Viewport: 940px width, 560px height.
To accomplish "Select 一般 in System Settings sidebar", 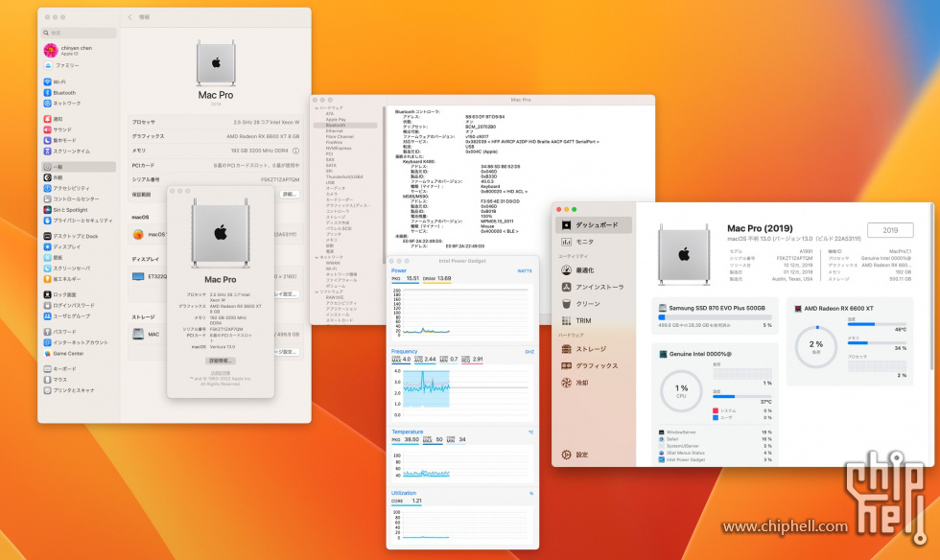I will tap(79, 167).
